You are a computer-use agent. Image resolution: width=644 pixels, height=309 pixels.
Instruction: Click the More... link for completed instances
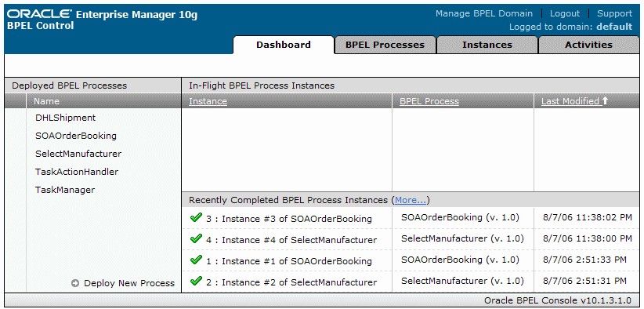(x=411, y=200)
